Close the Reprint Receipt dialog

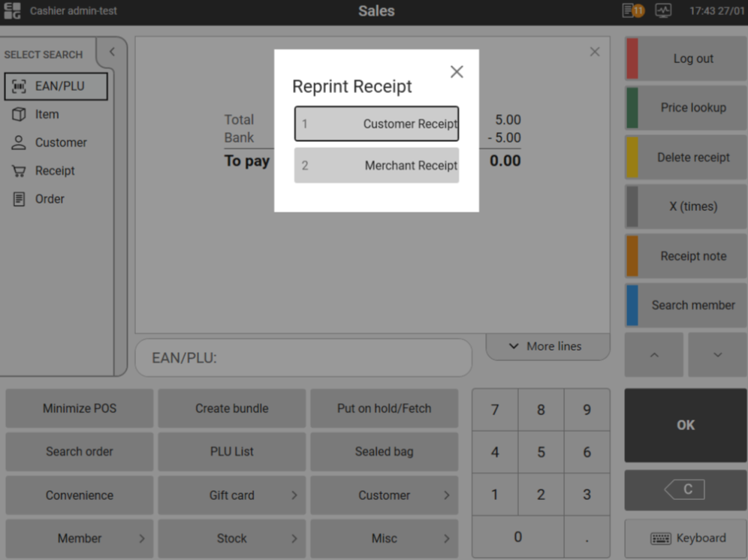[x=457, y=71]
